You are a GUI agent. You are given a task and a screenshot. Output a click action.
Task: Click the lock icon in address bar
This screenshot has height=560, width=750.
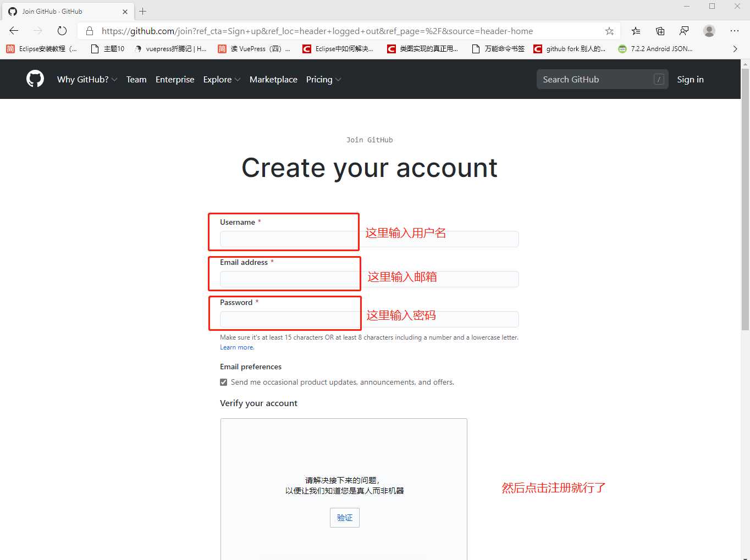coord(90,31)
